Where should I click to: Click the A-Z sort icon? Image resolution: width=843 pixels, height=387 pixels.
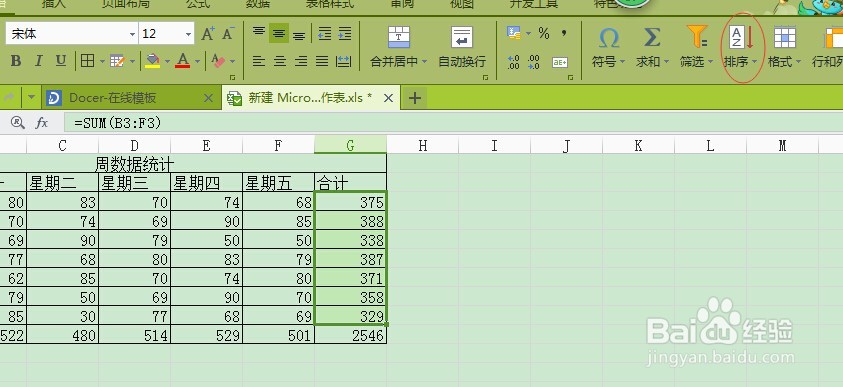pos(741,37)
